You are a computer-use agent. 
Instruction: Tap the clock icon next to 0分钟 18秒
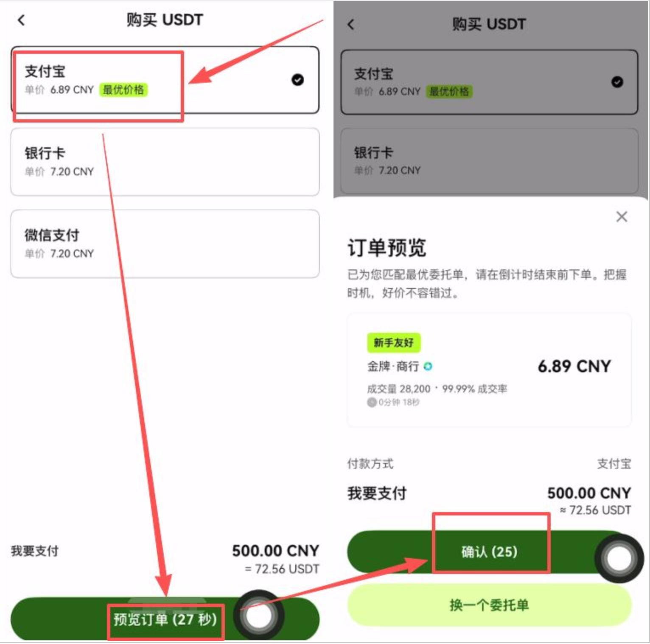click(372, 402)
